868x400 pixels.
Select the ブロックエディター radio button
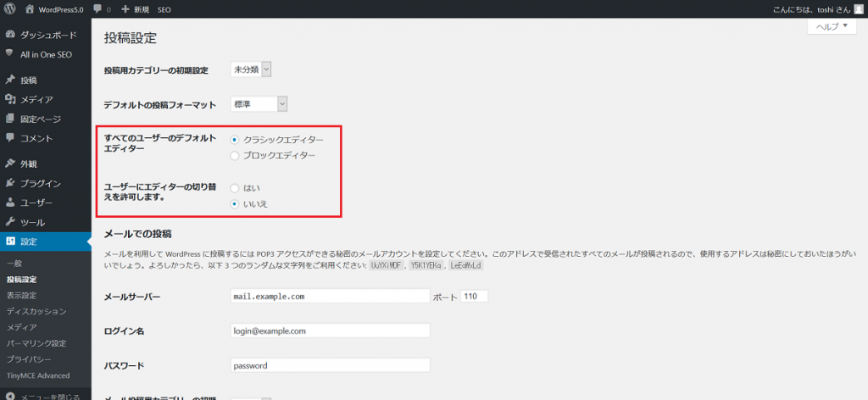[235, 156]
